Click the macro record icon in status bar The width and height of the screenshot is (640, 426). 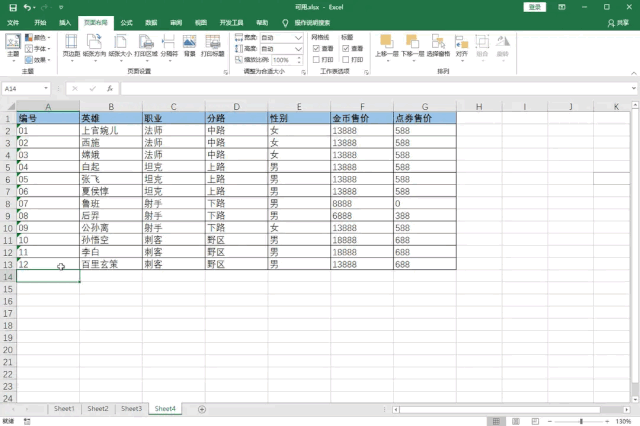click(x=27, y=422)
